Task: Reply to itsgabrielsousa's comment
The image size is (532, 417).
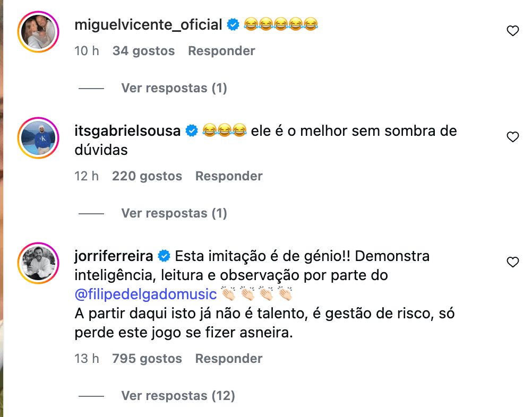Action: pyautogui.click(x=229, y=176)
